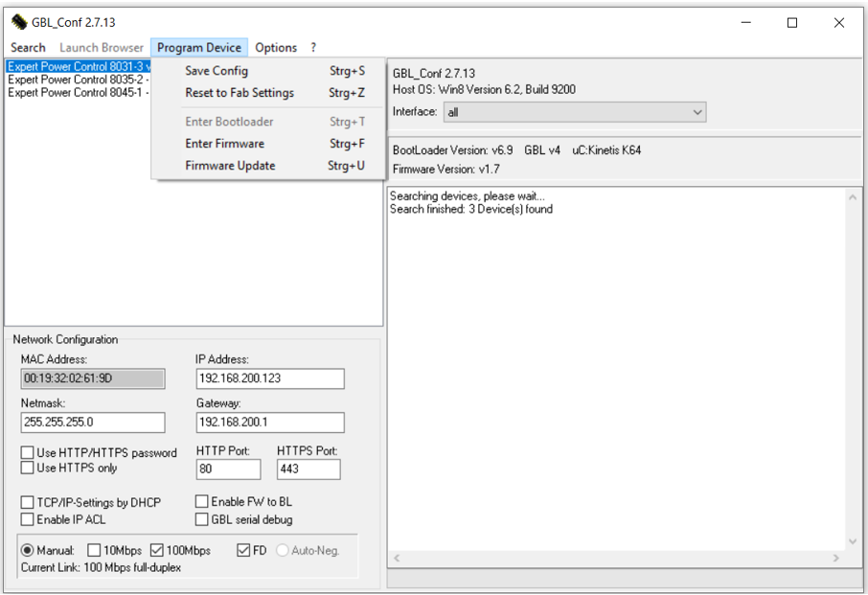Click Firmware Update in the menu
The image size is (868, 595).
230,166
